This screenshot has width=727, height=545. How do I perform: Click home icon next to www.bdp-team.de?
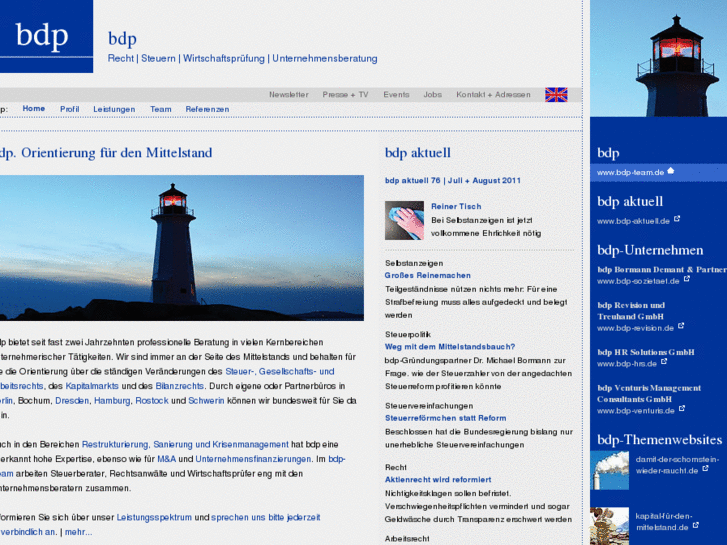670,171
